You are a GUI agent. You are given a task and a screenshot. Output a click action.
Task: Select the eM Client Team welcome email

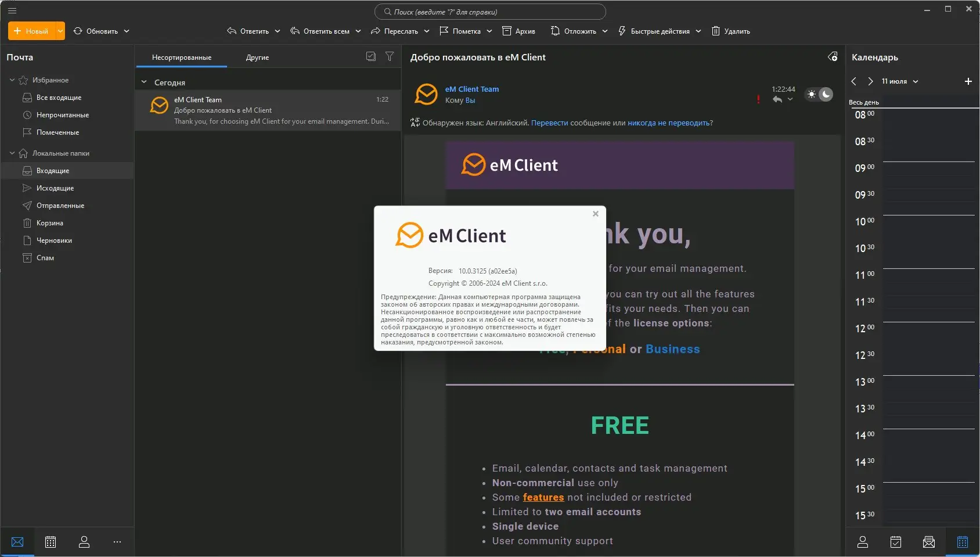point(268,110)
